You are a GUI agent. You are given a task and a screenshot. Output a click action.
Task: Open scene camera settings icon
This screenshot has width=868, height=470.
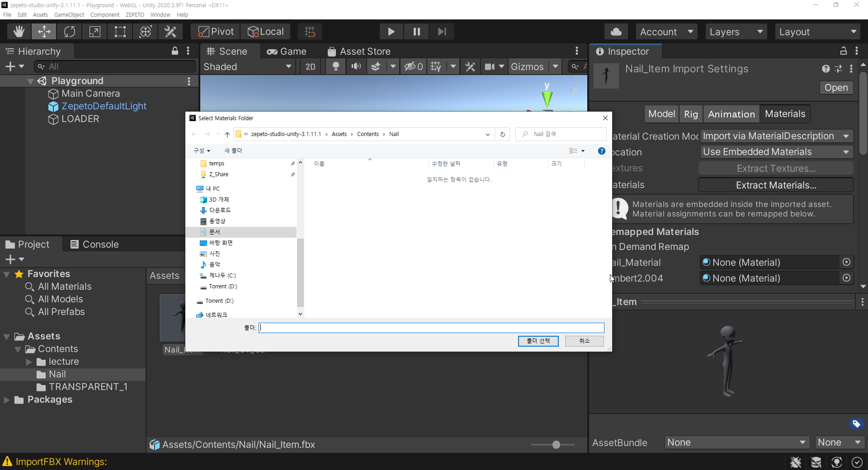point(490,67)
